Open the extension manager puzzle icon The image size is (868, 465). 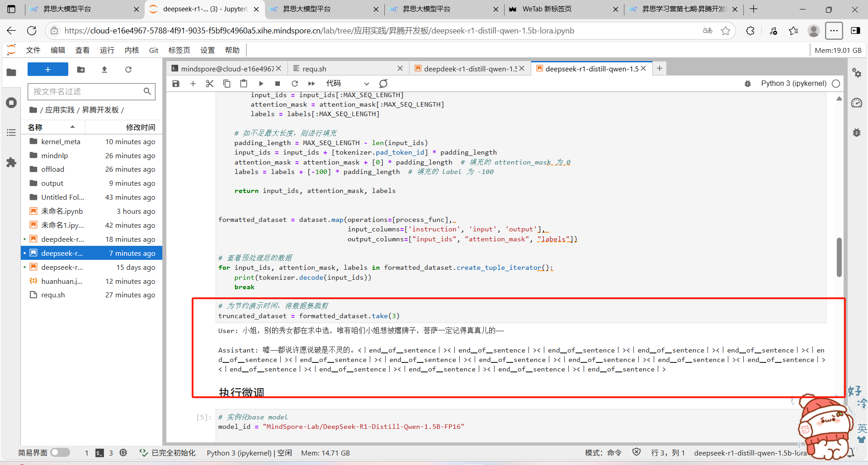pyautogui.click(x=11, y=163)
